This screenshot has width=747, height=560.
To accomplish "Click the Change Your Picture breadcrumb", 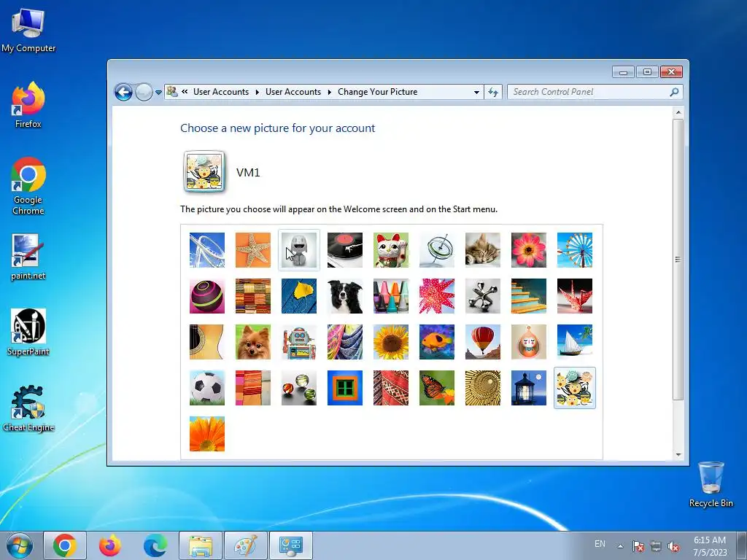I will pos(377,92).
